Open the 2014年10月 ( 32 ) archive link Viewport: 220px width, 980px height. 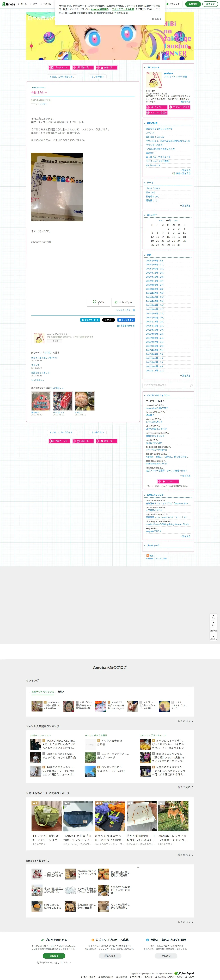(155, 281)
